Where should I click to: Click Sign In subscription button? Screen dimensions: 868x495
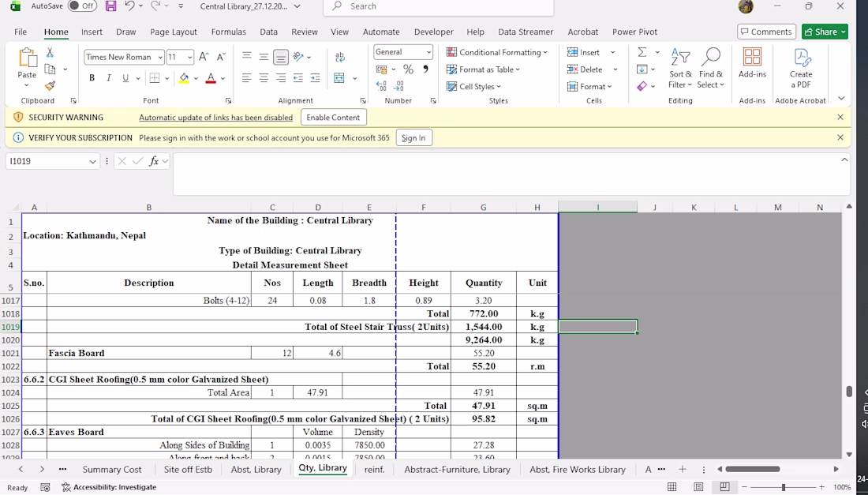413,138
